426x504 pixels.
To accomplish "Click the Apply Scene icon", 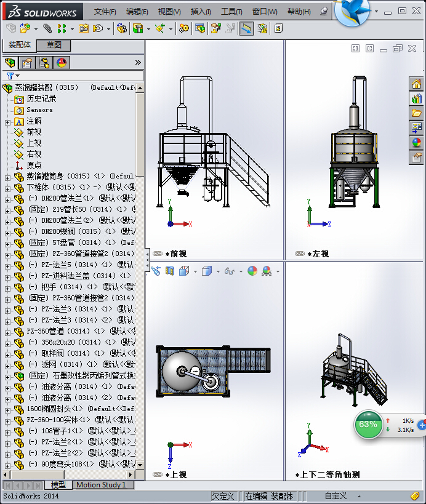I will (267, 271).
